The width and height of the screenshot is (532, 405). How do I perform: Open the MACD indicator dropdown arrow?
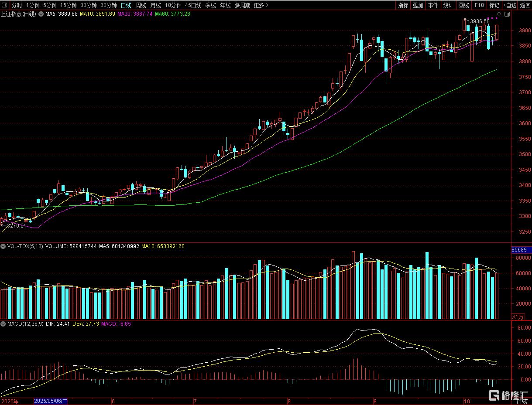click(3, 324)
